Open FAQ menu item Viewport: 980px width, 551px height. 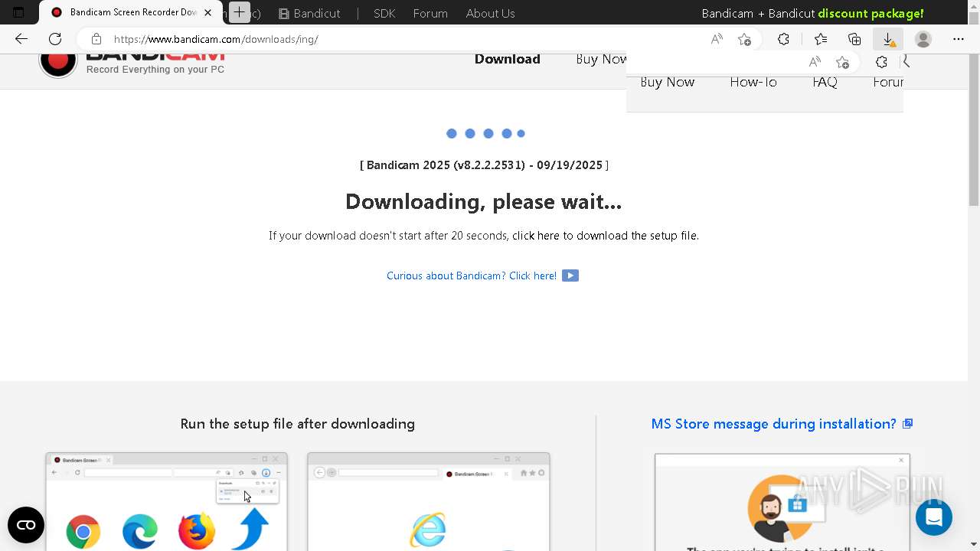point(825,82)
